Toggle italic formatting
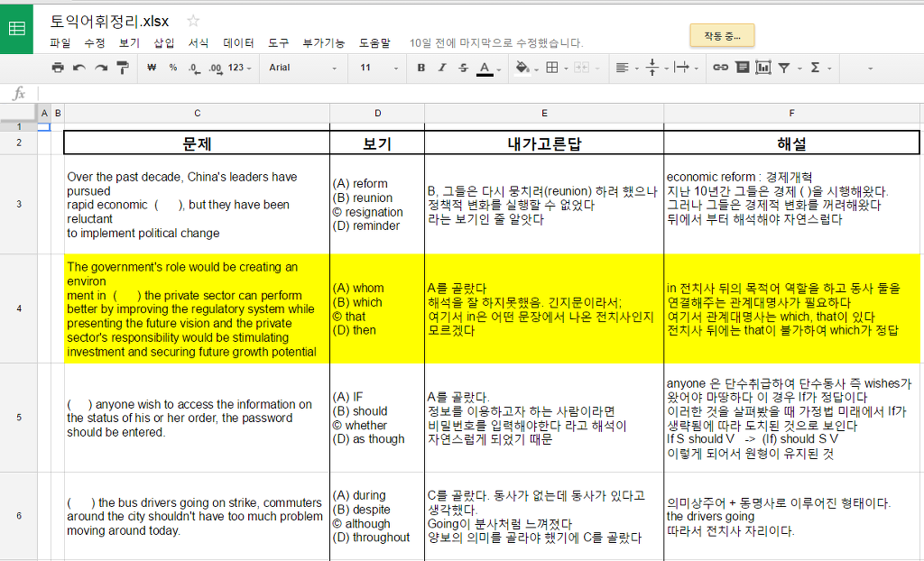Image resolution: width=924 pixels, height=561 pixels. click(442, 68)
